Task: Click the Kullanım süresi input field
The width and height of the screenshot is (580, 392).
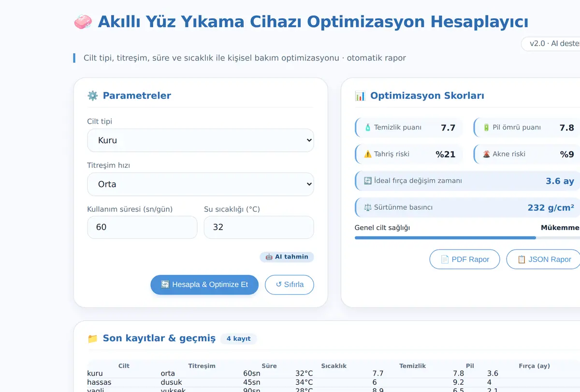Action: 142,227
